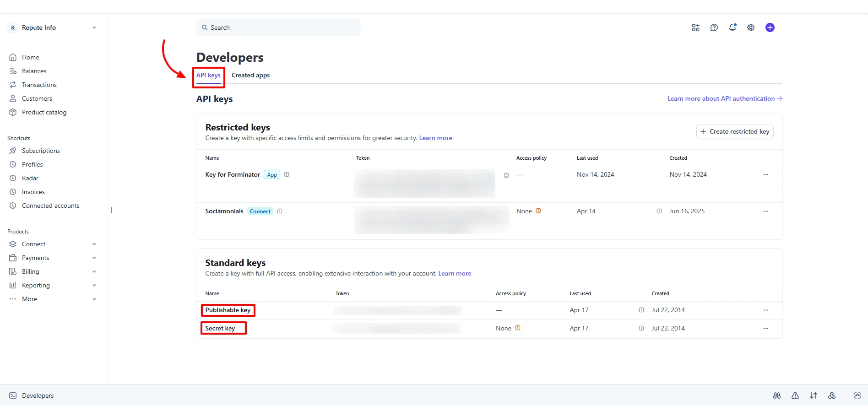
Task: Click the App badge on Forminator key
Action: (272, 175)
